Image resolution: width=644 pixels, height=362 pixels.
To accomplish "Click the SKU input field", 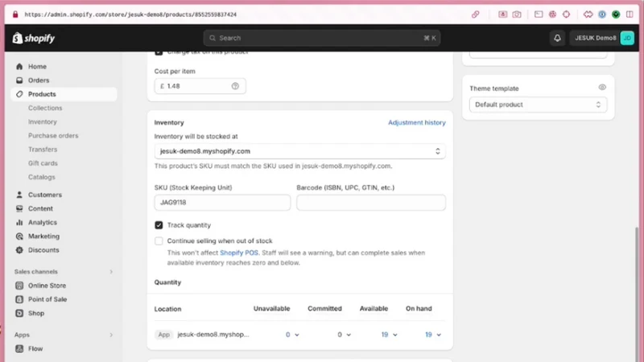I will coord(222,203).
